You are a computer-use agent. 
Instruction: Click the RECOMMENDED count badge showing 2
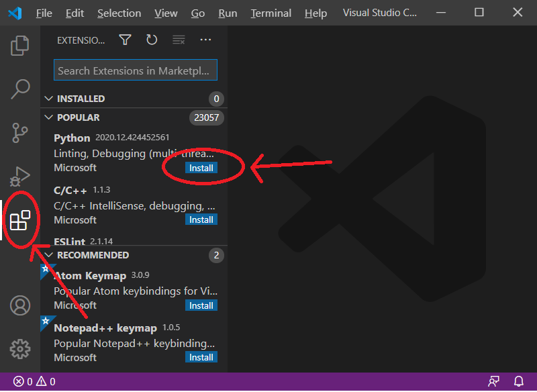[216, 255]
